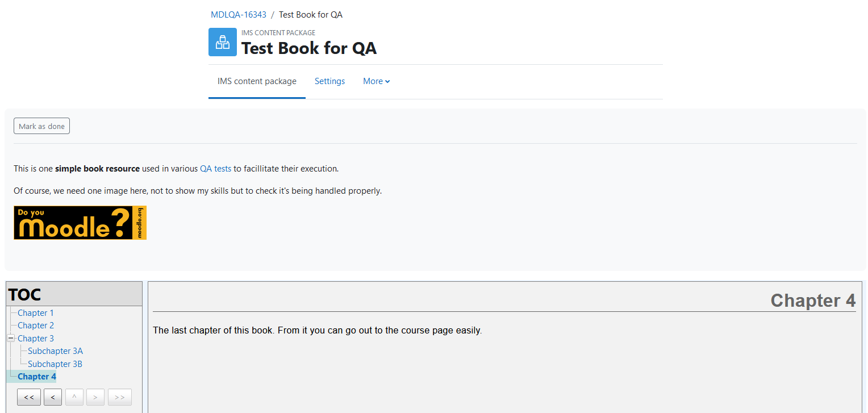Image resolution: width=868 pixels, height=413 pixels.
Task: Click the Chapter 4 content heading
Action: click(x=813, y=301)
